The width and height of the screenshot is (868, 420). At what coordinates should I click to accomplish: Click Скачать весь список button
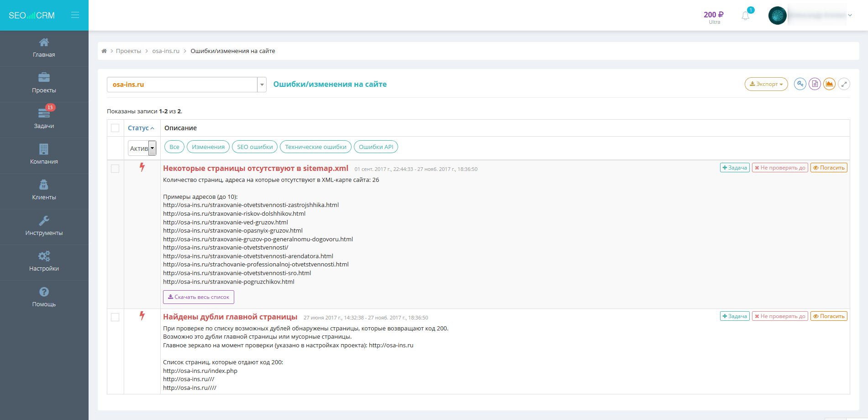click(x=199, y=297)
